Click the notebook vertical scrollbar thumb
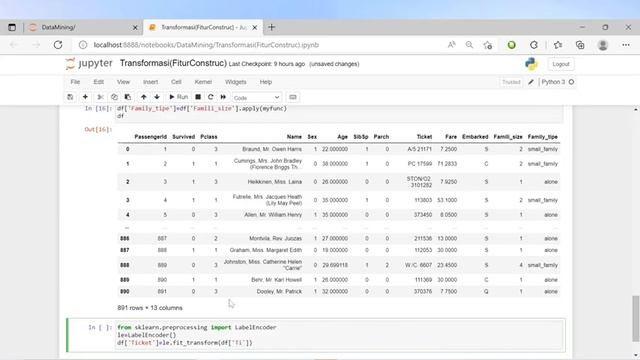Viewport: 640px width, 360px height. coord(636,318)
